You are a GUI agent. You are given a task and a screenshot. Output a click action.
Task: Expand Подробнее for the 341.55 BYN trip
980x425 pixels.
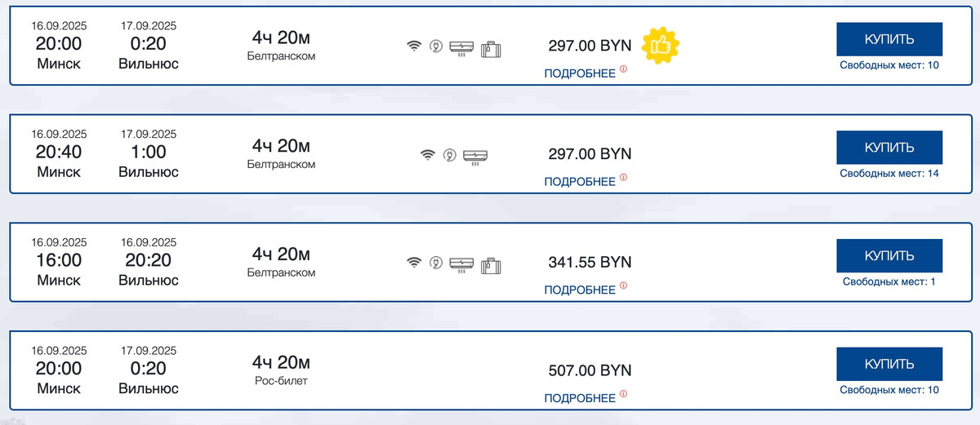click(580, 290)
